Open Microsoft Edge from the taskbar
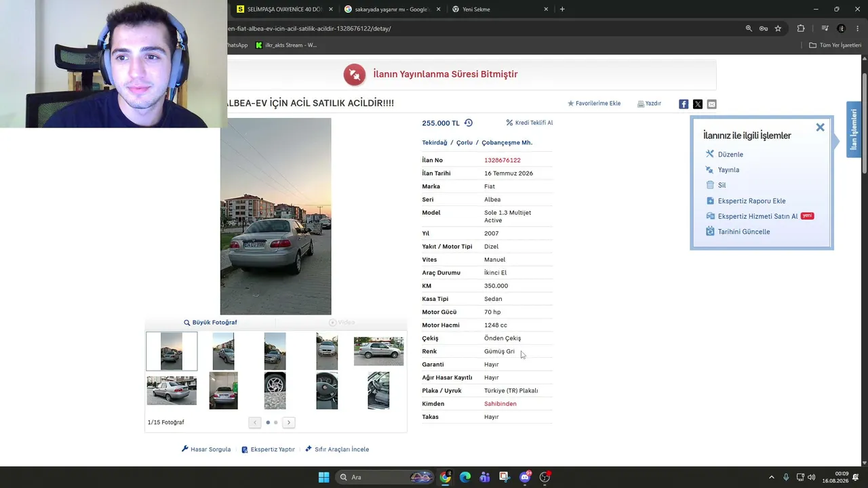Image resolution: width=868 pixels, height=488 pixels. [x=465, y=477]
